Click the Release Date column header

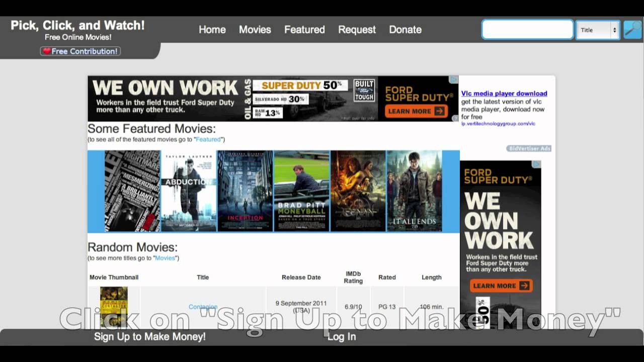click(x=301, y=277)
